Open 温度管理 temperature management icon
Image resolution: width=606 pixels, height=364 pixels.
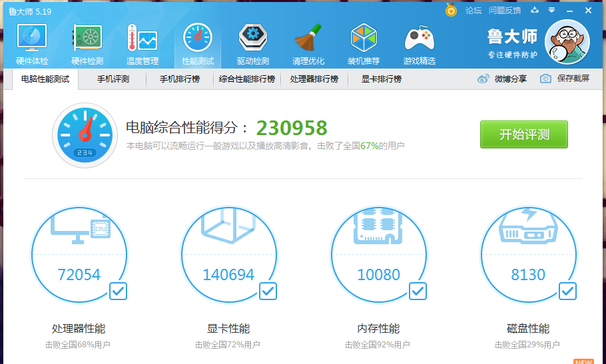click(x=143, y=38)
